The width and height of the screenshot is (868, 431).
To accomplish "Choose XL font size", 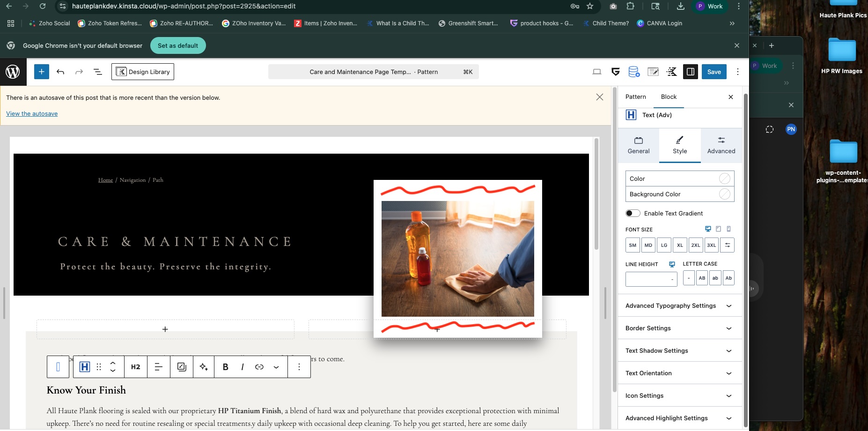I will [680, 245].
